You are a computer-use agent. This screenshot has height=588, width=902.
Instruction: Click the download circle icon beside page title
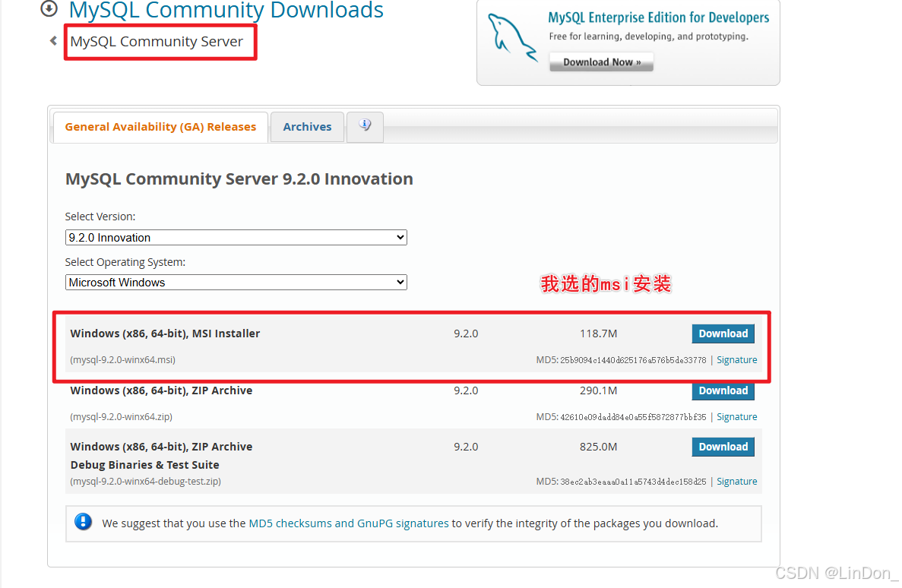tap(49, 8)
